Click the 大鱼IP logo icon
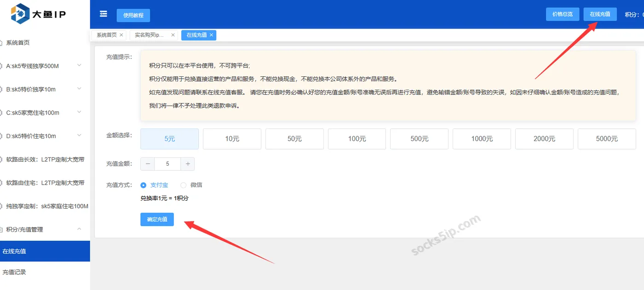 point(20,14)
